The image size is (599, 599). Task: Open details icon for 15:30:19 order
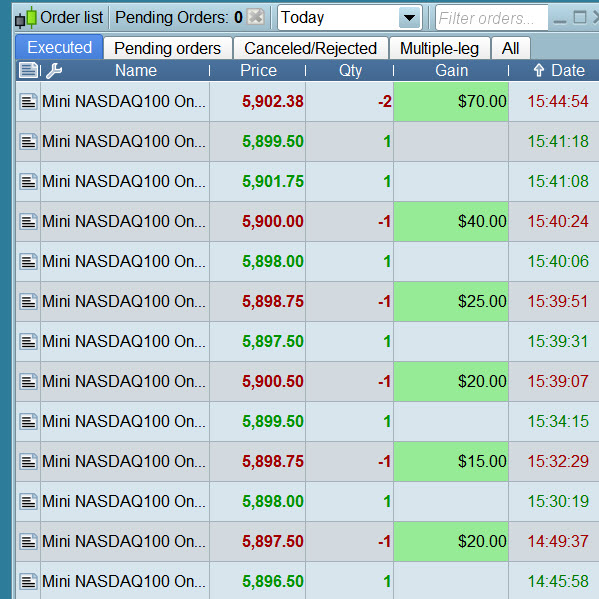[28, 501]
